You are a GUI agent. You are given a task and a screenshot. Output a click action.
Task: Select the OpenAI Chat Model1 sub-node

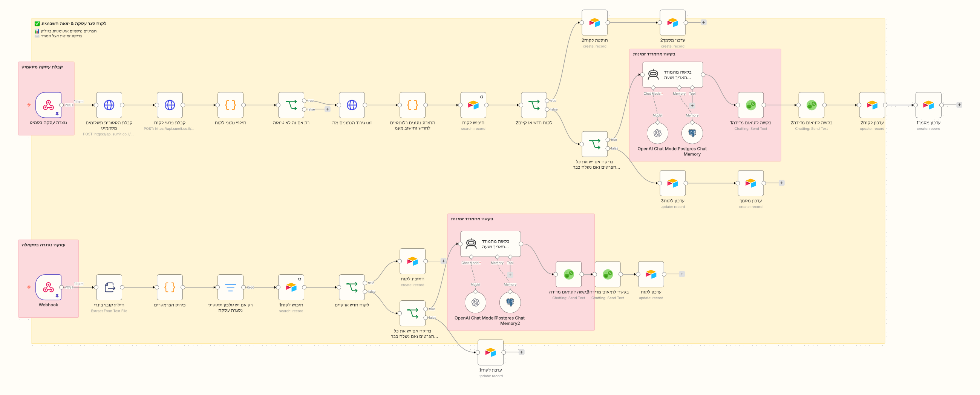475,303
